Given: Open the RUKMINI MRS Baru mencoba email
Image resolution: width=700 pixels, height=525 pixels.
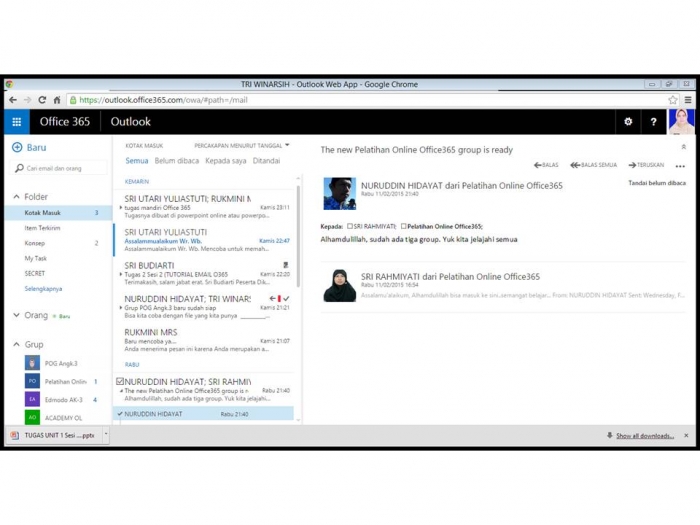Looking at the screenshot, I should (204, 340).
